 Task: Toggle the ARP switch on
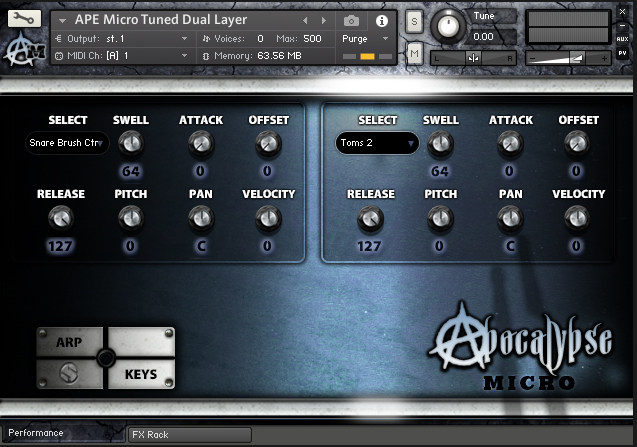pos(69,342)
